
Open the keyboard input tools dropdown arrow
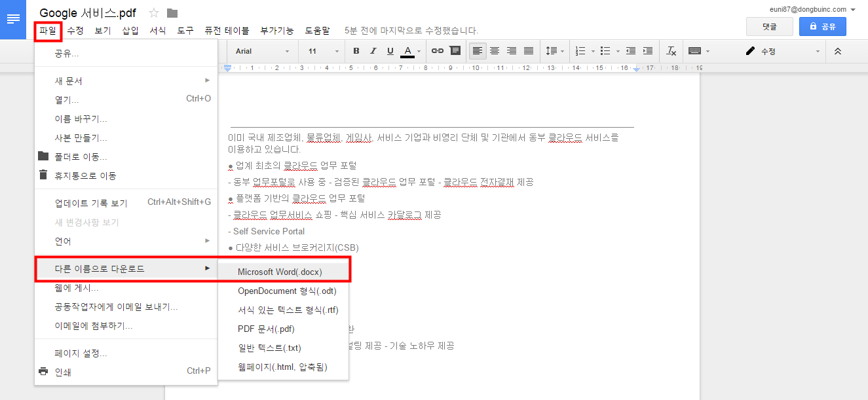(x=708, y=51)
